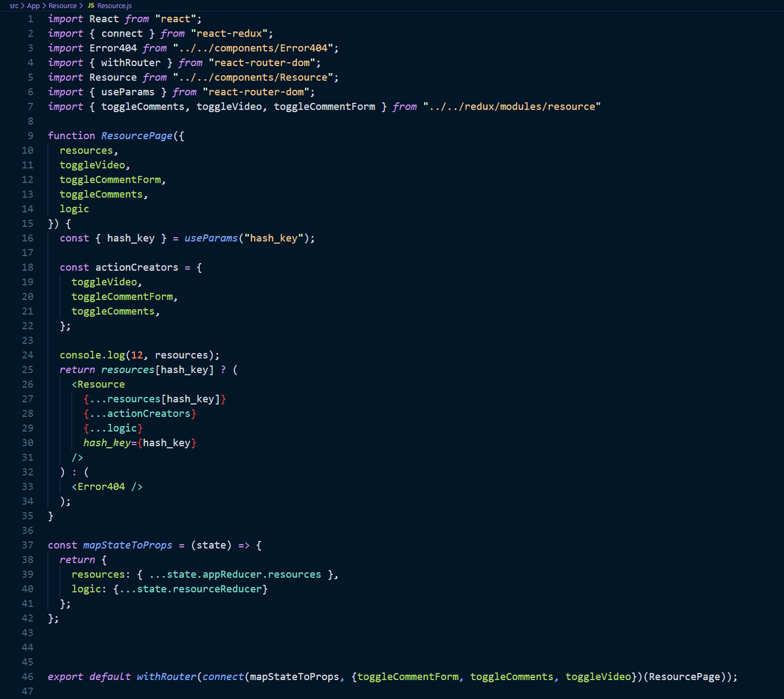This screenshot has width=784, height=699.
Task: Click {...logic} spread on line 29
Action: pyautogui.click(x=113, y=429)
